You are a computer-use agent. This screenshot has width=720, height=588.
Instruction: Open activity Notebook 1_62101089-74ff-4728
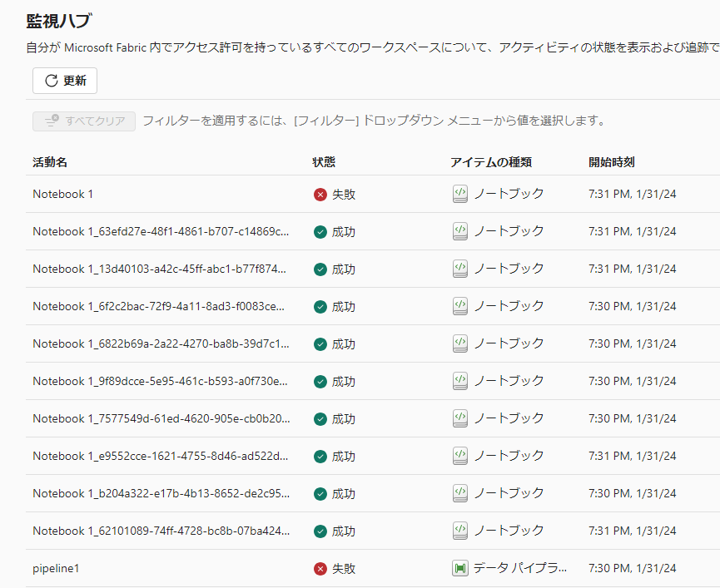(x=161, y=531)
